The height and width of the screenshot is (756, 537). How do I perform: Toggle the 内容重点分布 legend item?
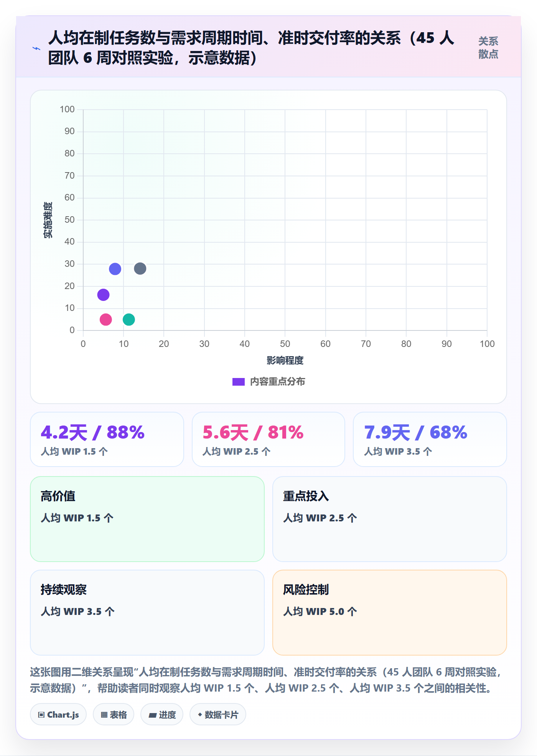[x=268, y=381]
